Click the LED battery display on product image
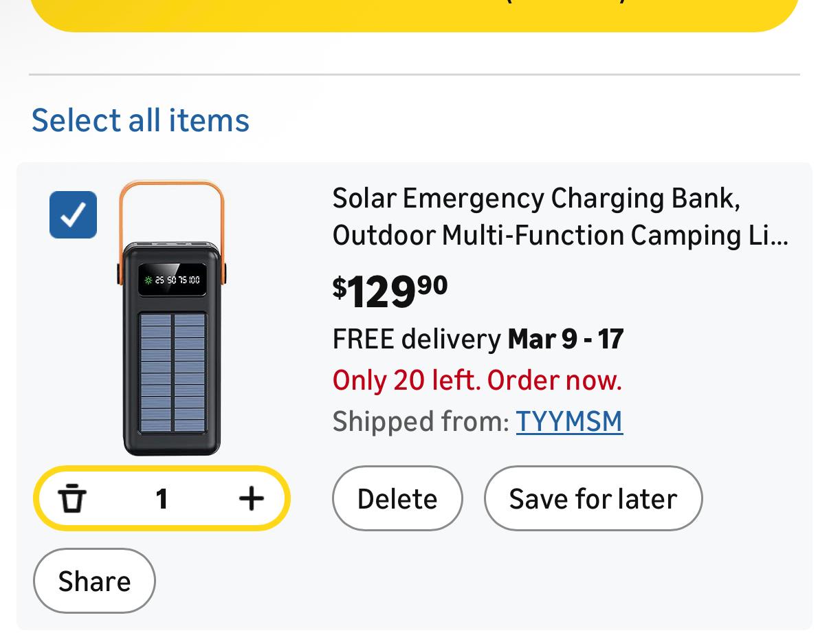 [172, 280]
